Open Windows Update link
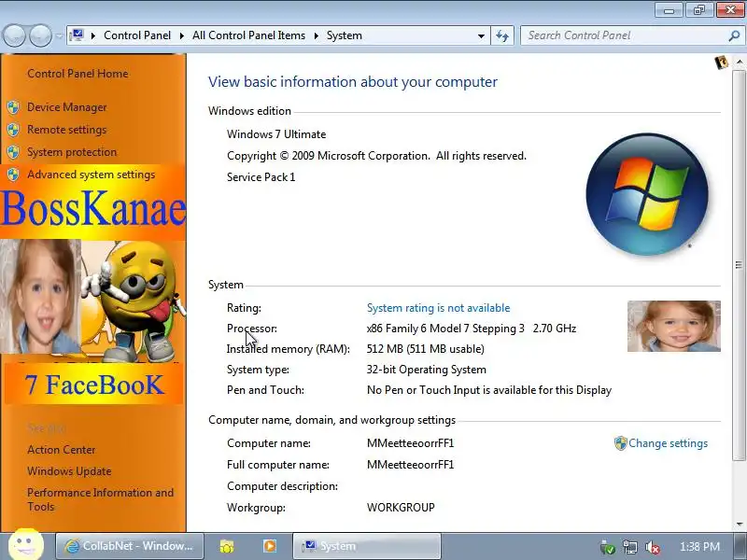This screenshot has width=747, height=560. (x=69, y=471)
